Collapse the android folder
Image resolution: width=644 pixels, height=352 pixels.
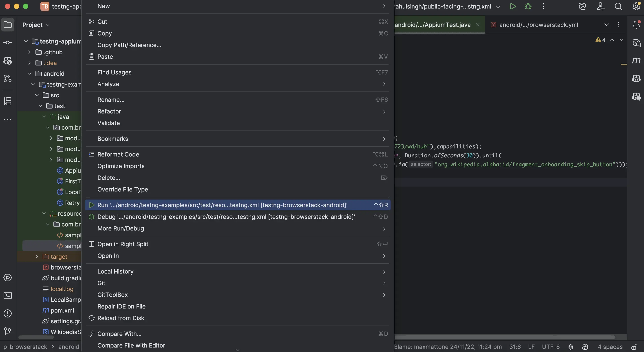coord(29,74)
